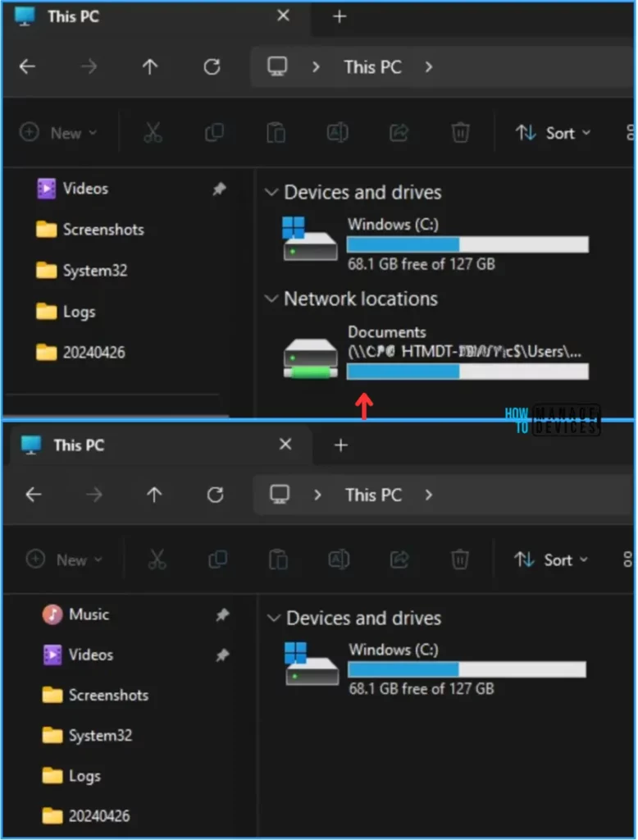
Task: Open Screenshots folder in upper sidebar
Action: tap(90, 230)
